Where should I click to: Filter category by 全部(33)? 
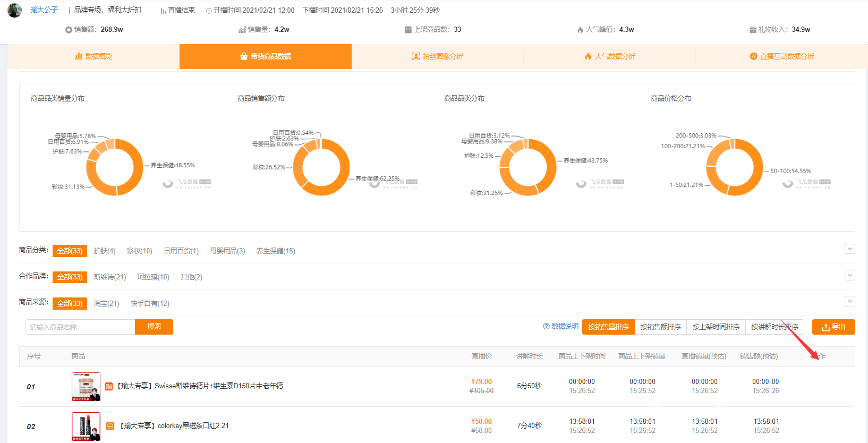[70, 251]
